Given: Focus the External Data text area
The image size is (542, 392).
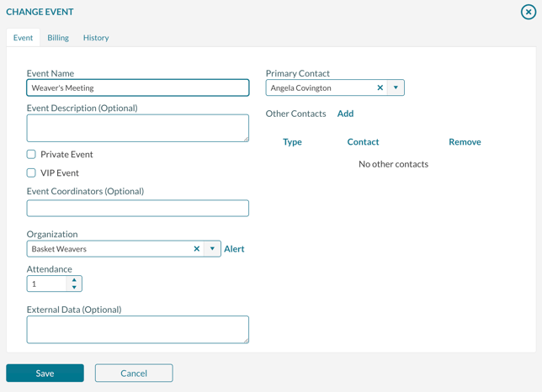Looking at the screenshot, I should (137, 330).
